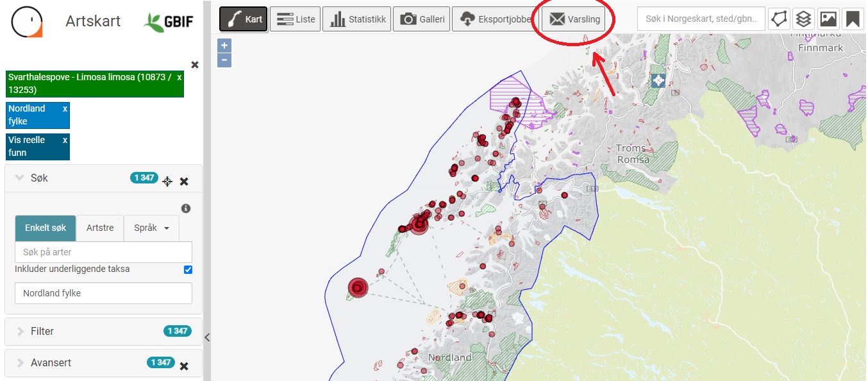The height and width of the screenshot is (381, 868).
Task: Expand the Filter panel
Action: click(x=42, y=331)
